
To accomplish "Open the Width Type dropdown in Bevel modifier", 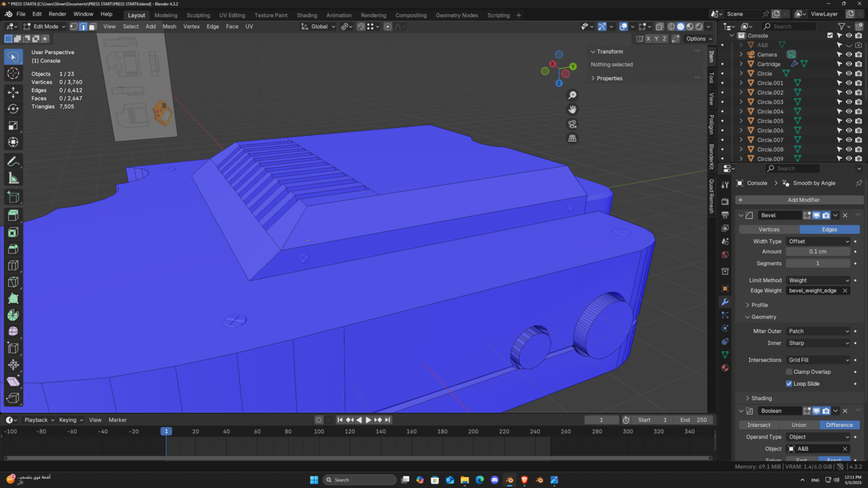I will (818, 241).
